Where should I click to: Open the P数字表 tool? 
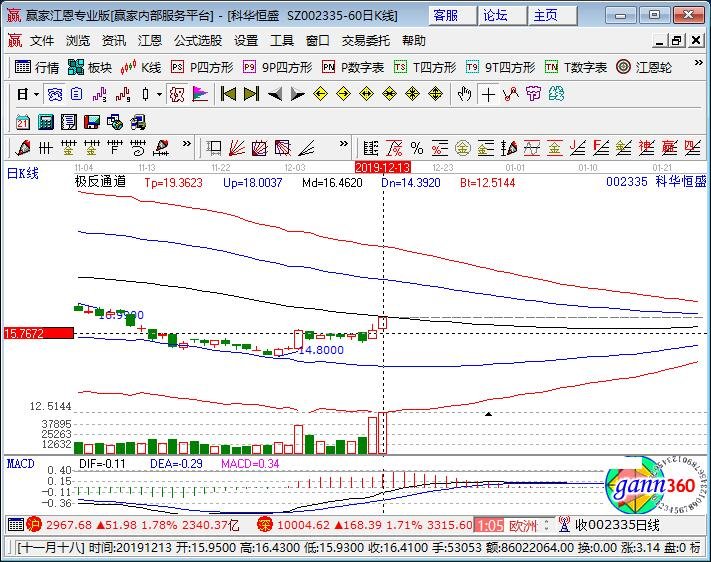tap(353, 68)
